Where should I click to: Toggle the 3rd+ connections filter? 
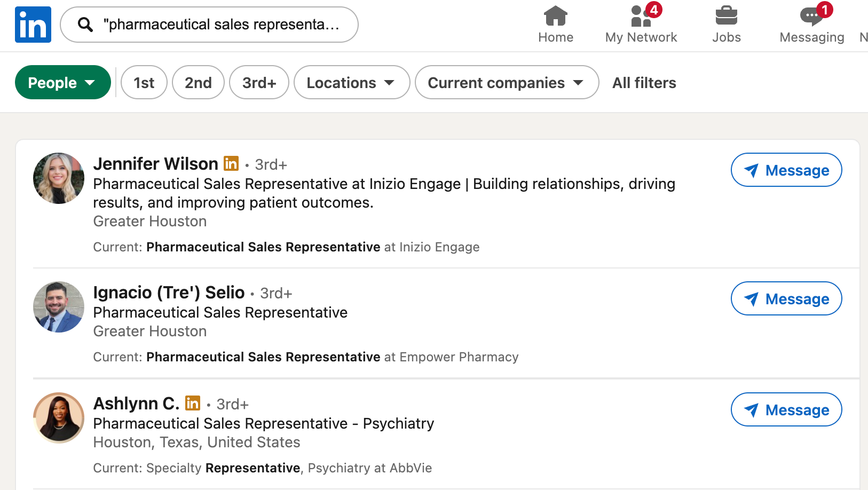pos(259,83)
